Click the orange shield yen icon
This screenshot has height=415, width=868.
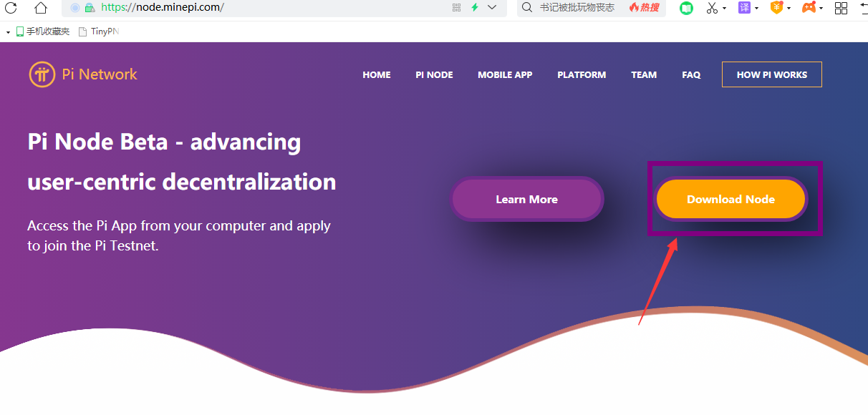(776, 7)
